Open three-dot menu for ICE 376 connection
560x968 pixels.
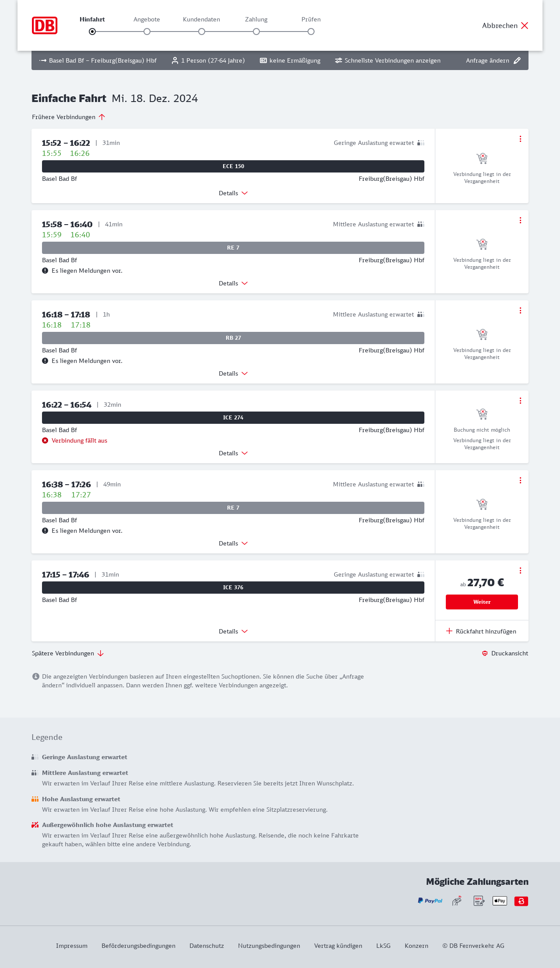[520, 570]
